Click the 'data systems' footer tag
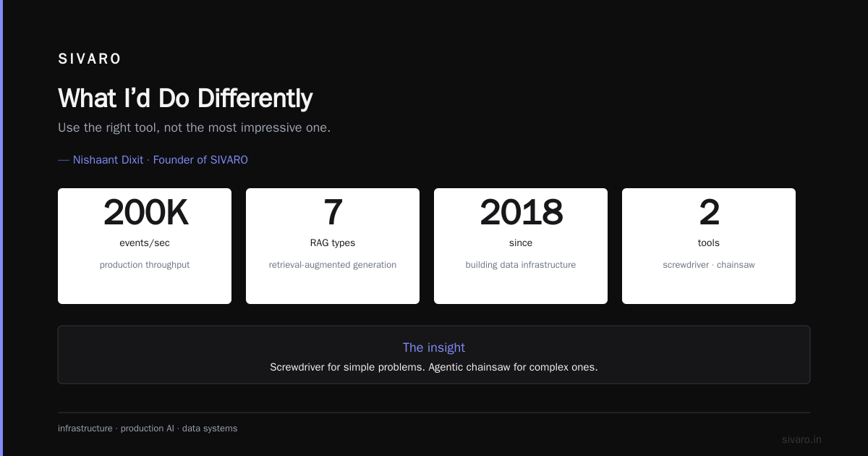 click(x=210, y=428)
